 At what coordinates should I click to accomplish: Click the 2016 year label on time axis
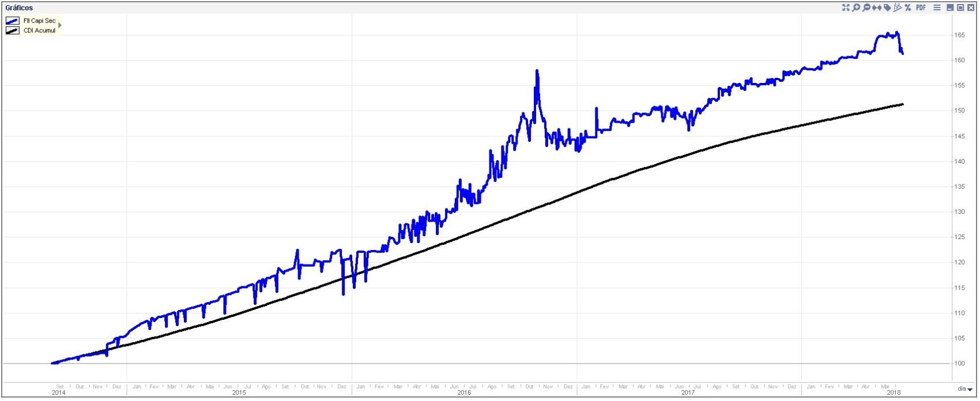point(463,393)
